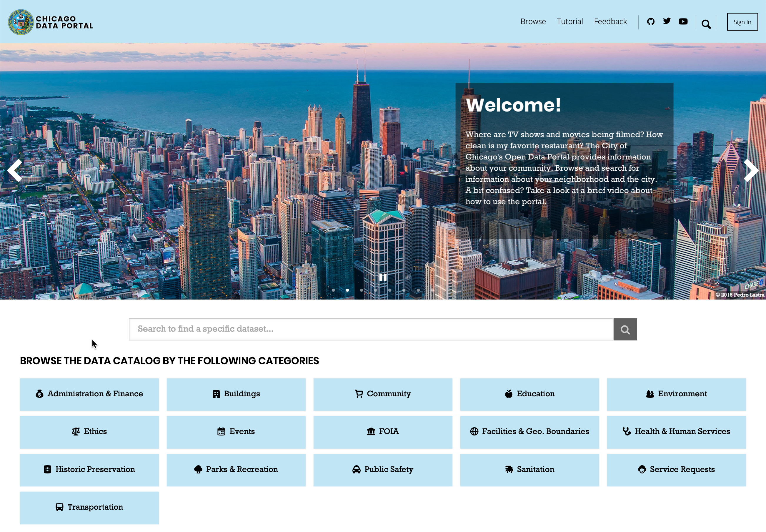Viewport: 766px width, 532px height.
Task: Select the fifth slideshow indicator dot
Action: (x=390, y=290)
